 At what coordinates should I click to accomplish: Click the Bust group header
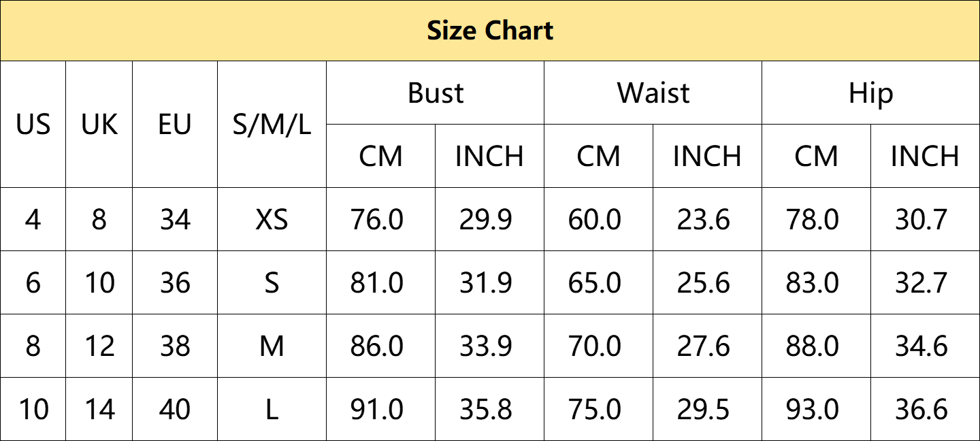436,93
